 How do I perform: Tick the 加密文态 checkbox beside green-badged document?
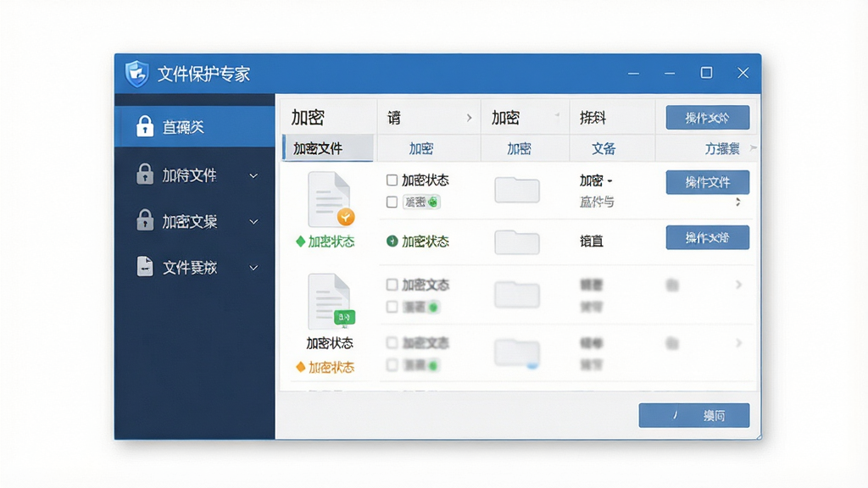392,285
